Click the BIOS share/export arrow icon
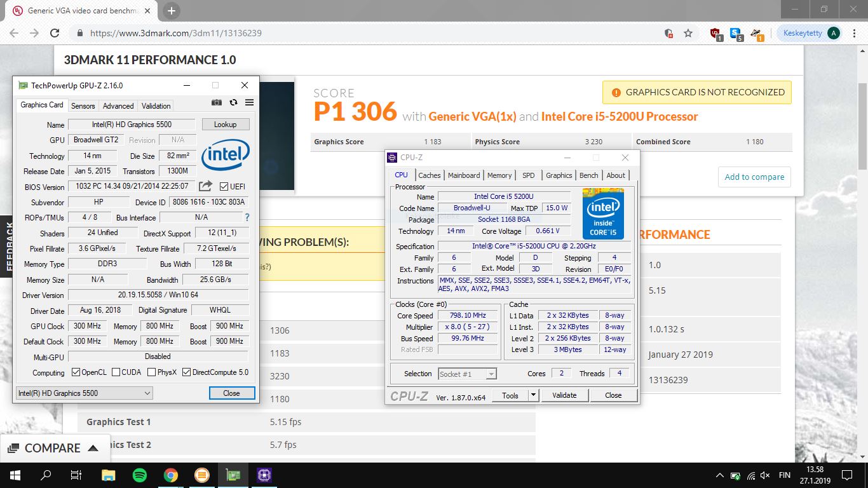Viewport: 868px width, 488px height. [x=205, y=186]
